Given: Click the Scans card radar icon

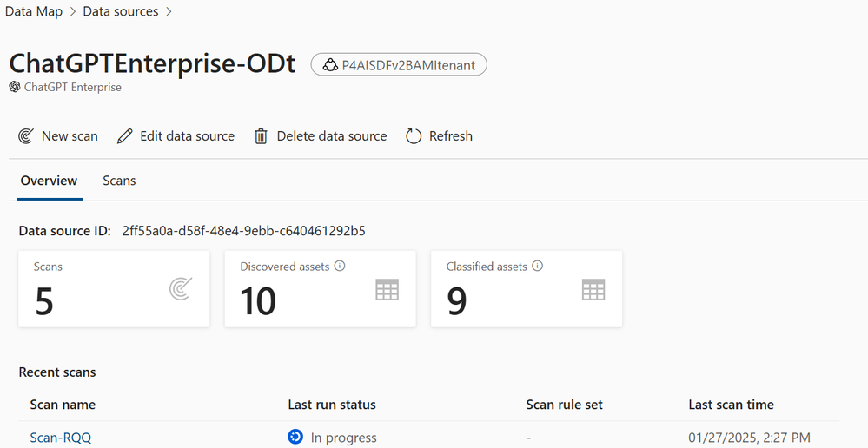Looking at the screenshot, I should (181, 289).
